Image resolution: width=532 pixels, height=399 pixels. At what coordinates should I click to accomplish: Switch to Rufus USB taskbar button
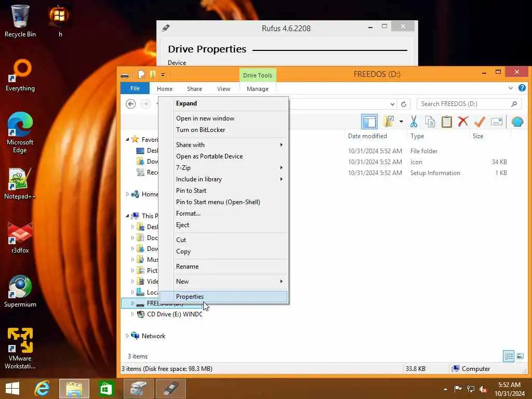[x=170, y=389]
